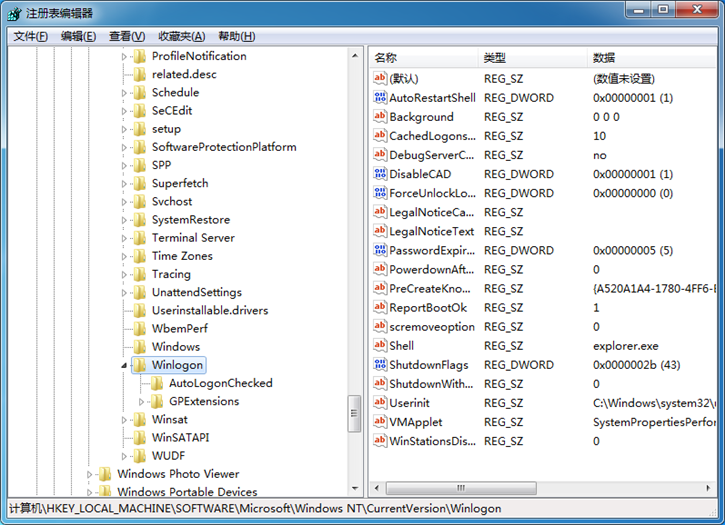Expand the Windows Photo Viewer key
Screen dimensions: 725x525
90,474
